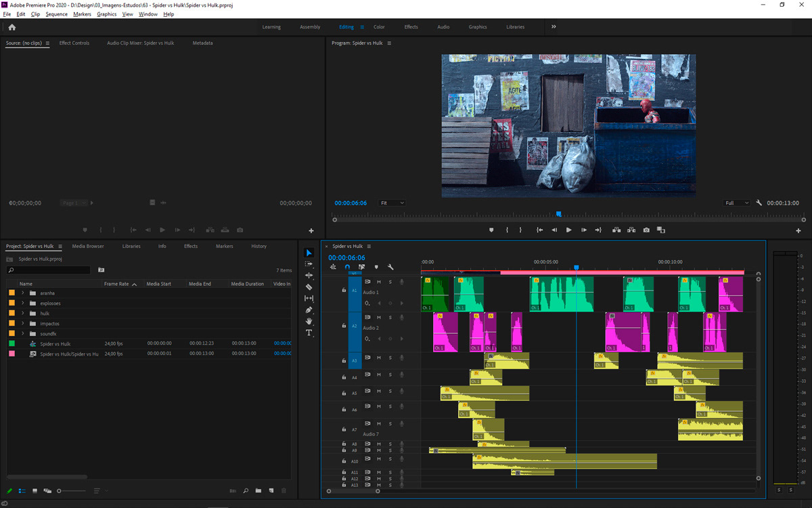
Task: Play the Program monitor sequence
Action: coord(569,230)
